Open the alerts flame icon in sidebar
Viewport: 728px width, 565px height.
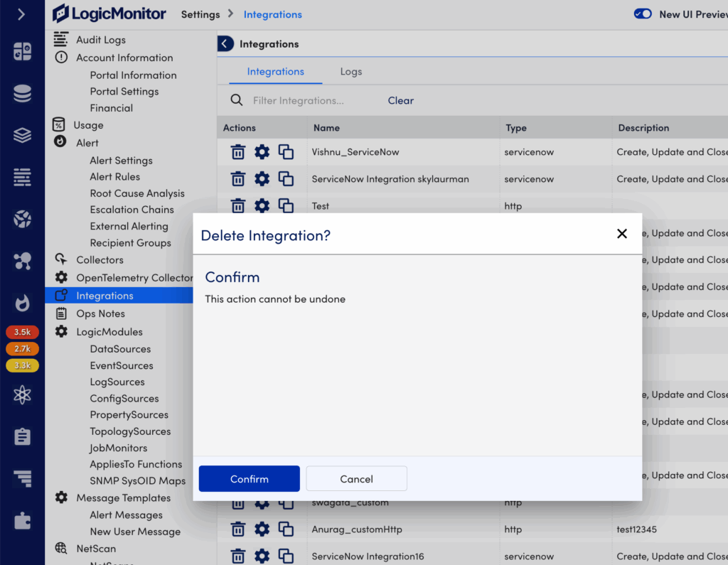[22, 303]
